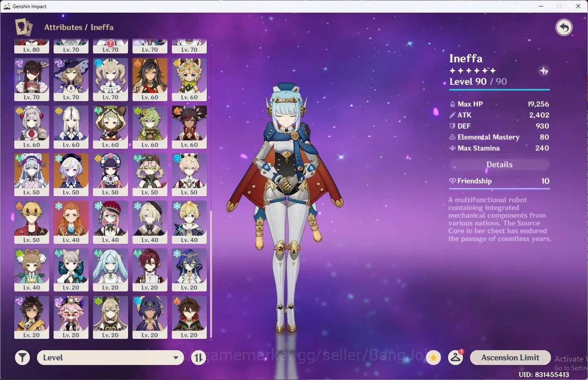588x380 pixels.
Task: Select Thoma's character card
Action: (x=32, y=222)
